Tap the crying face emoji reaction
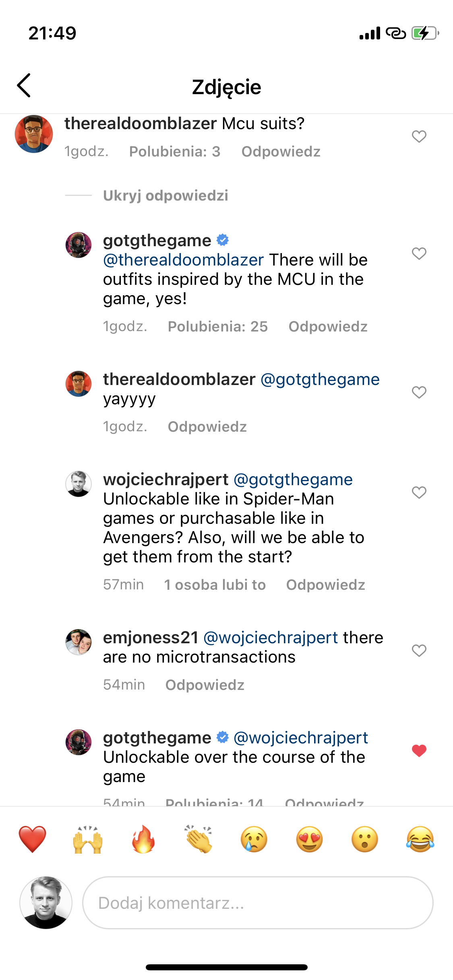The image size is (453, 980). coord(254,839)
